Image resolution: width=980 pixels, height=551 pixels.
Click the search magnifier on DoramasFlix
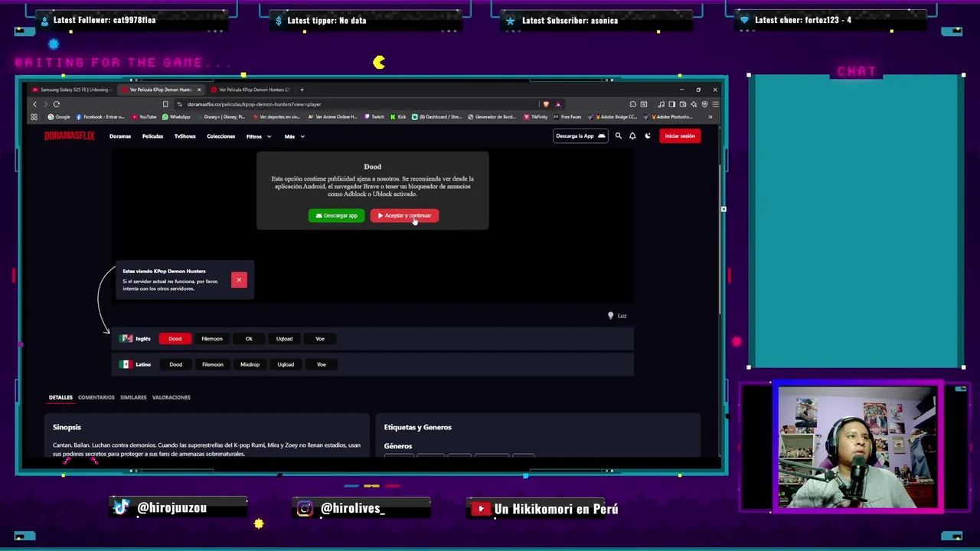618,136
